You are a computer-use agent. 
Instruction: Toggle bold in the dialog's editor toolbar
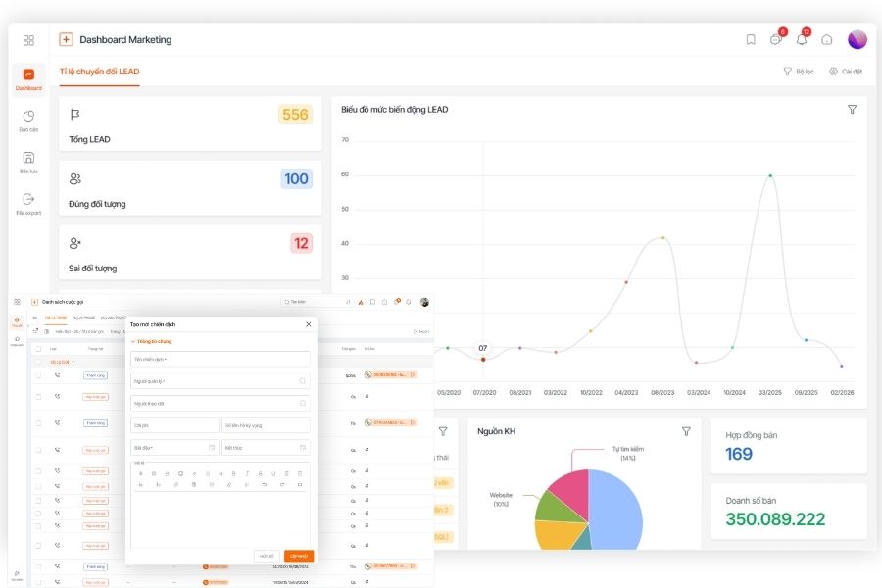click(233, 473)
